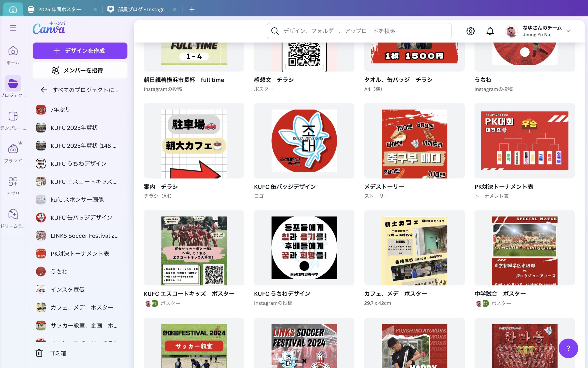Click タオル、缶バッジ チラシ title

pyautogui.click(x=398, y=80)
